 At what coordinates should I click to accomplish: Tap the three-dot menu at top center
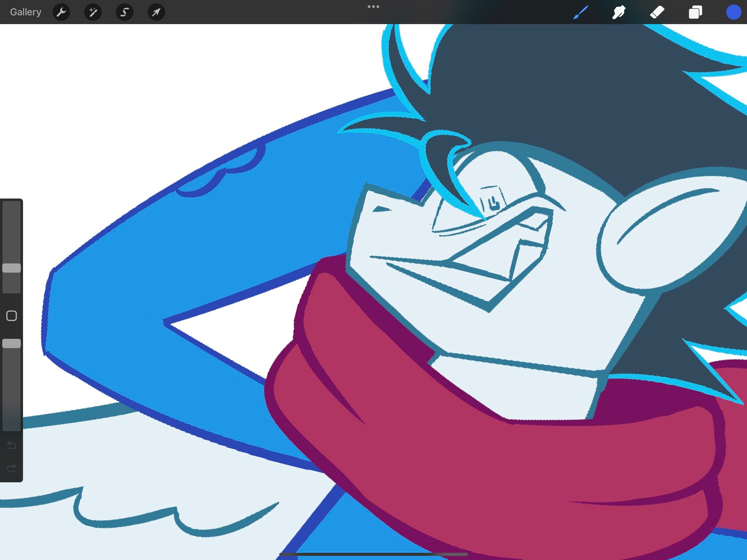[x=373, y=7]
